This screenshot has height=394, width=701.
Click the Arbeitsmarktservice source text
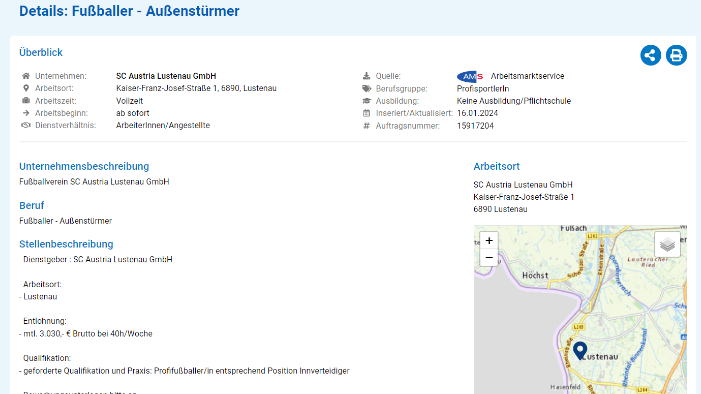528,76
